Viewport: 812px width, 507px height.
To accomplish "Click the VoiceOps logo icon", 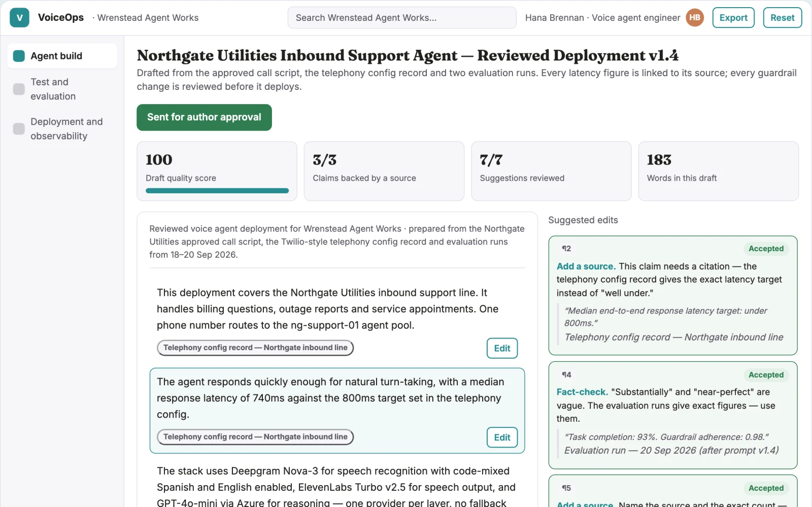I will coord(19,18).
